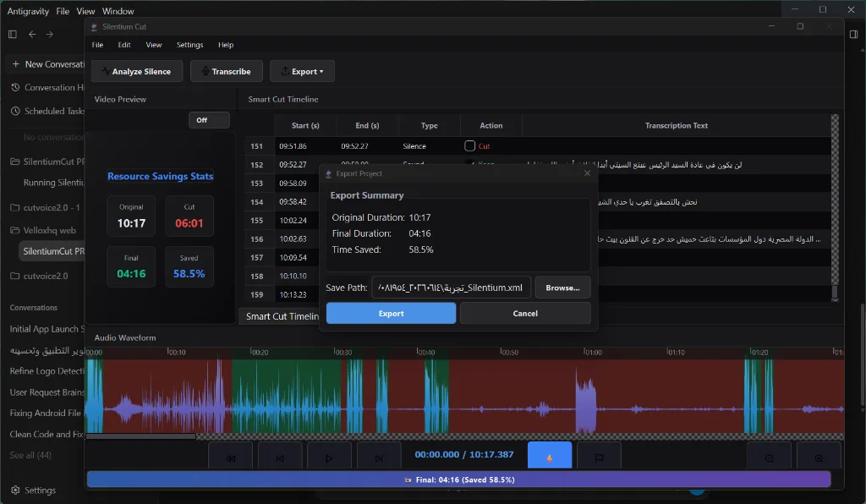This screenshot has width=866, height=504.
Task: Click the Action column header
Action: pos(491,125)
